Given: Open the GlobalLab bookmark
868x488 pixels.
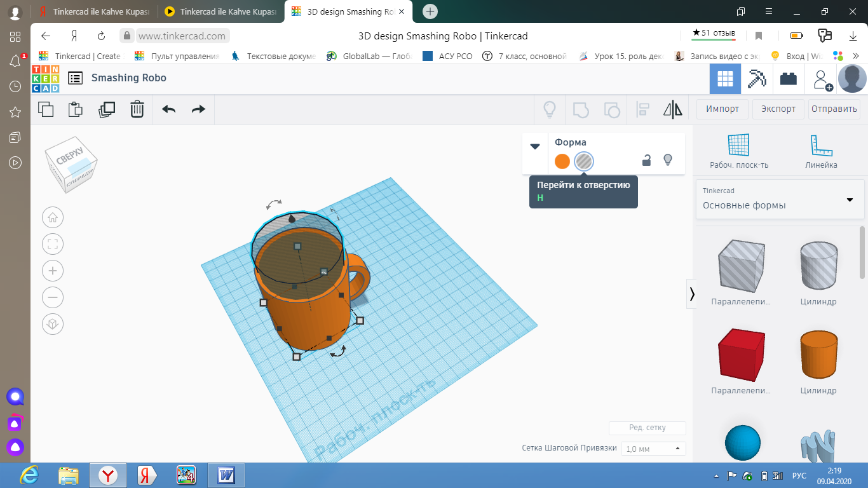Looking at the screenshot, I should 369,56.
